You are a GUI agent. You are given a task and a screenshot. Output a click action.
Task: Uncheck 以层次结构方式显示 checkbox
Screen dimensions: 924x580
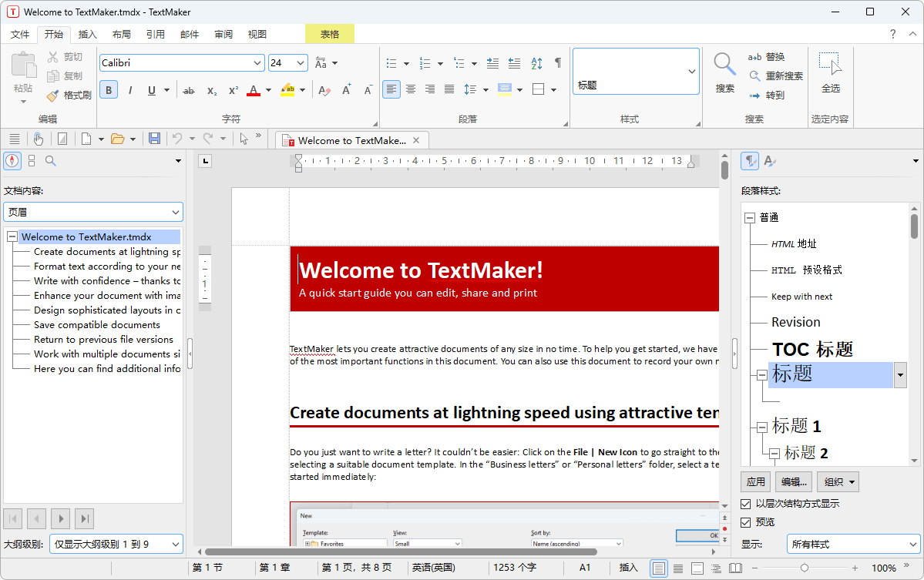point(746,504)
